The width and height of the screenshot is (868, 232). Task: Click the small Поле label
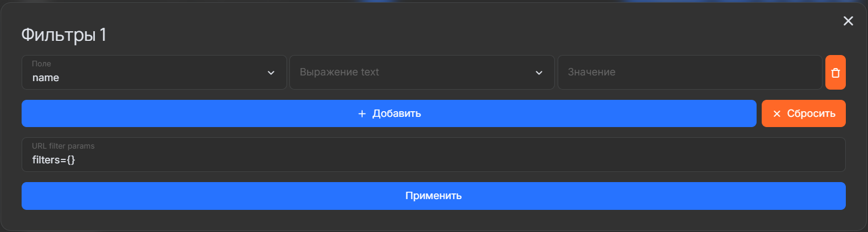[x=41, y=64]
